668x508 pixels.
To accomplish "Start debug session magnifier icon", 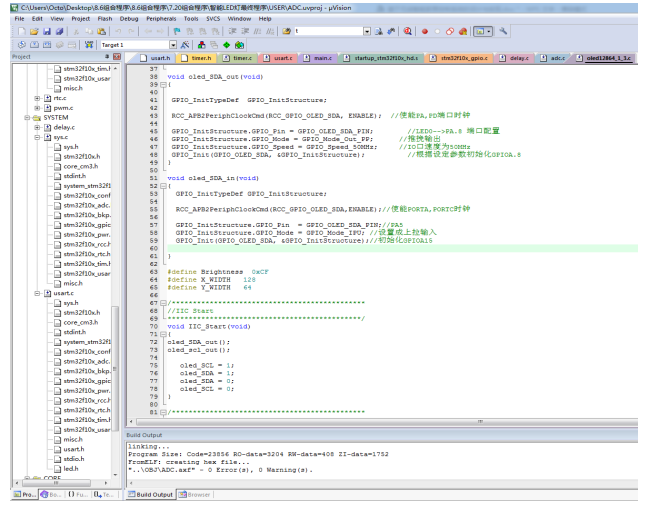I will pos(408,31).
